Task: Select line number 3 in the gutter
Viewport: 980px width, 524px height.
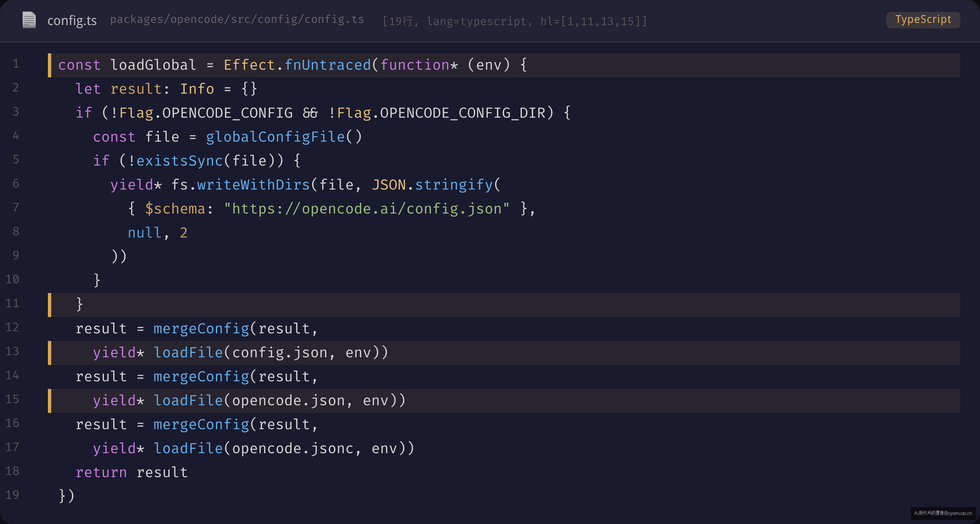Action: (x=16, y=111)
